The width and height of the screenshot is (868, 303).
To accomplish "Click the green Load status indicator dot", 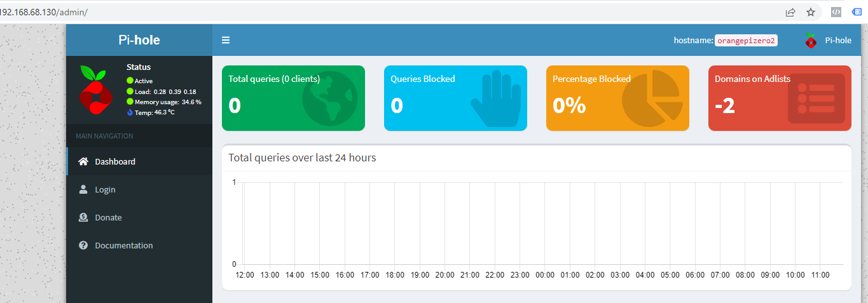I will click(130, 91).
